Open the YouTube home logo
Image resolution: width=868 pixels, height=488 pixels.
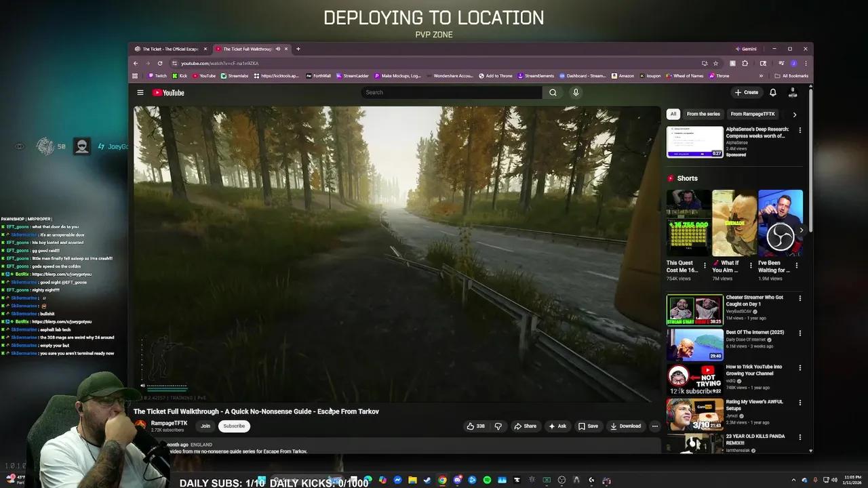click(x=167, y=92)
